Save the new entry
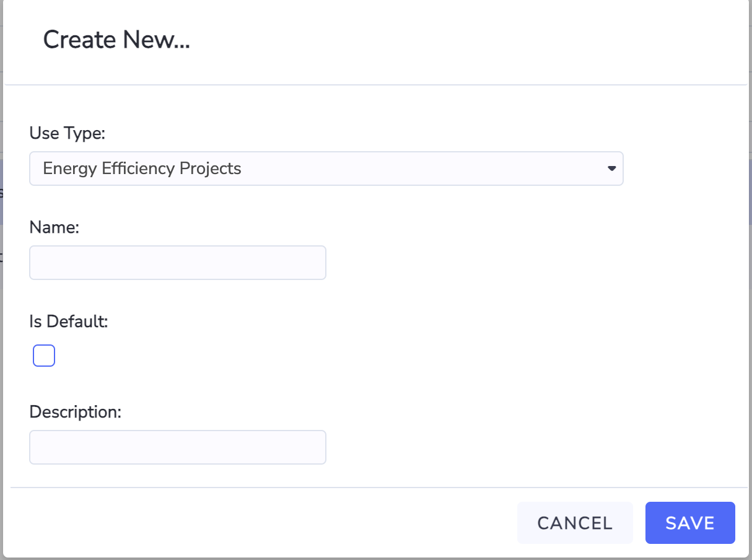The height and width of the screenshot is (560, 752). point(690,523)
